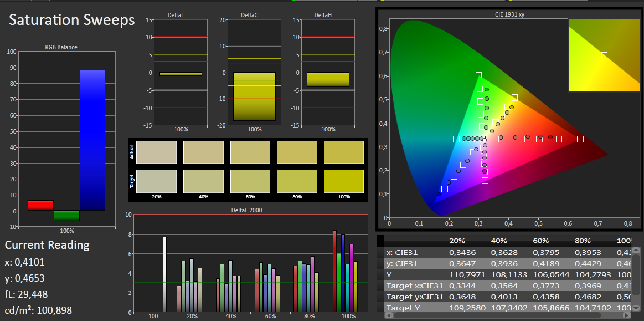Select the 20% column header in table
644x321 pixels.
coord(457,241)
